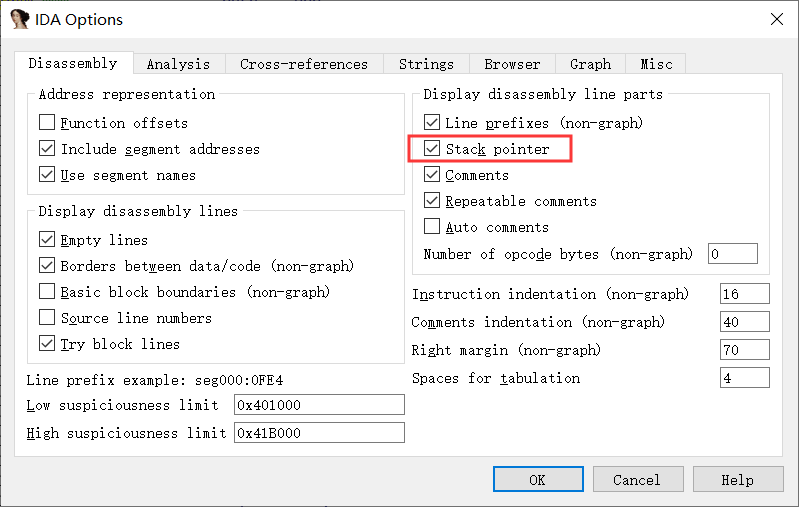Toggle Borders between data/code checkbox
This screenshot has width=799, height=507.
coord(47,265)
